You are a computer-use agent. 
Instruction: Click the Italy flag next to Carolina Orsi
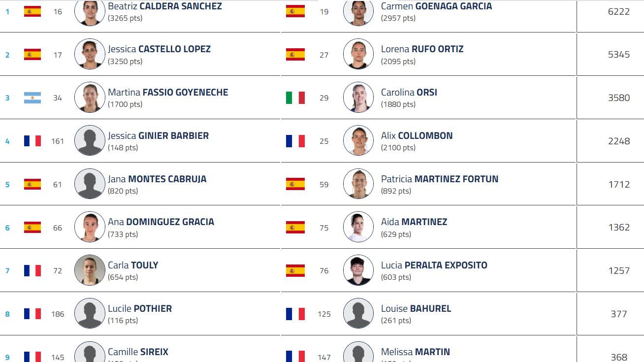(295, 98)
